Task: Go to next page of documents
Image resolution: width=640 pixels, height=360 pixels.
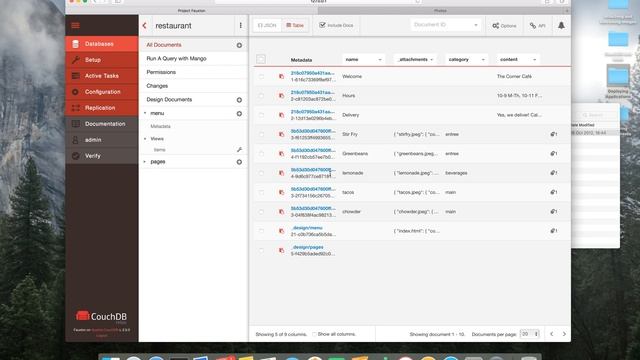Action: coord(564,334)
